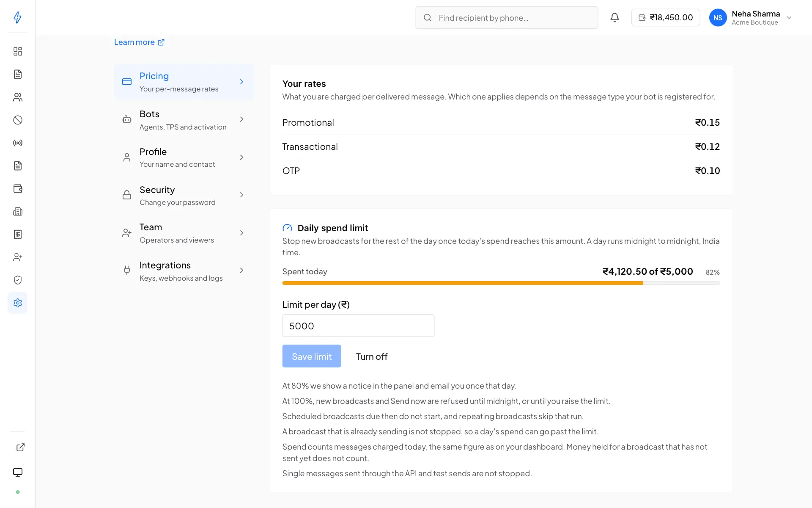The image size is (812, 508).
Task: Open the receipt dollar icon in sidebar
Action: [17, 235]
